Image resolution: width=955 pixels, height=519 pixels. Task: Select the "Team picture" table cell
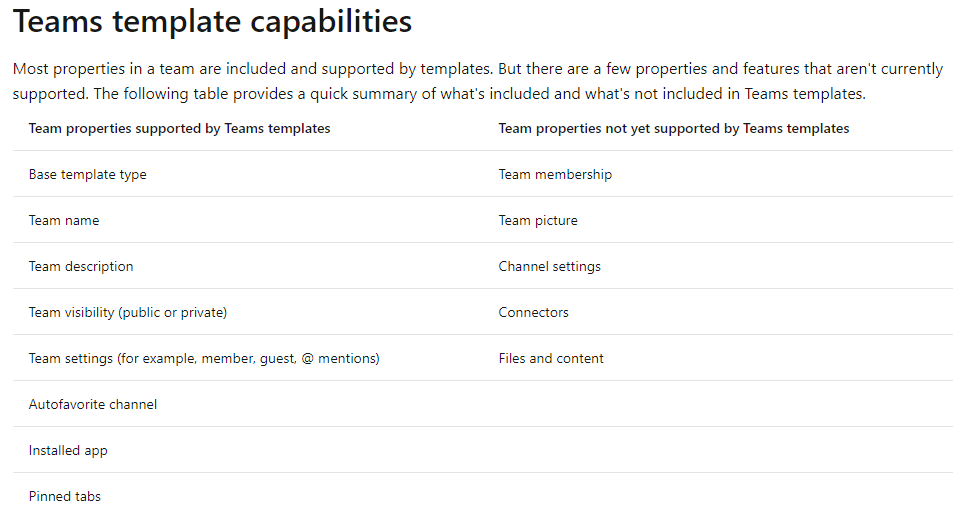click(537, 220)
